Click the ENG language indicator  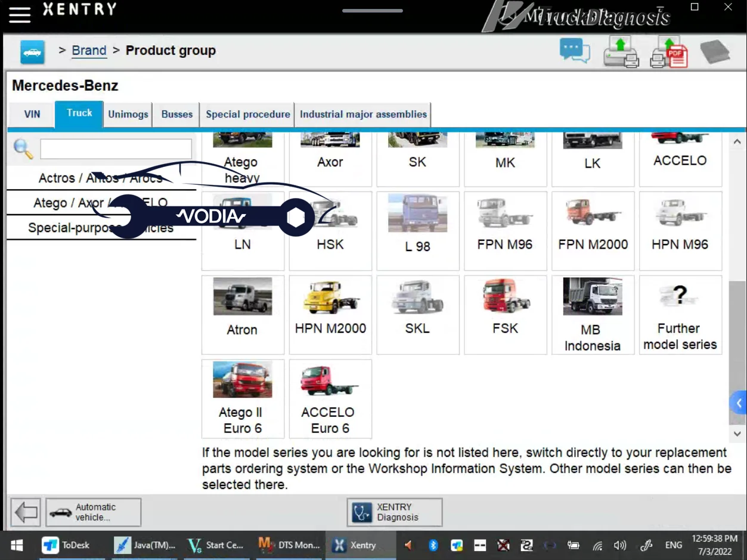click(674, 545)
